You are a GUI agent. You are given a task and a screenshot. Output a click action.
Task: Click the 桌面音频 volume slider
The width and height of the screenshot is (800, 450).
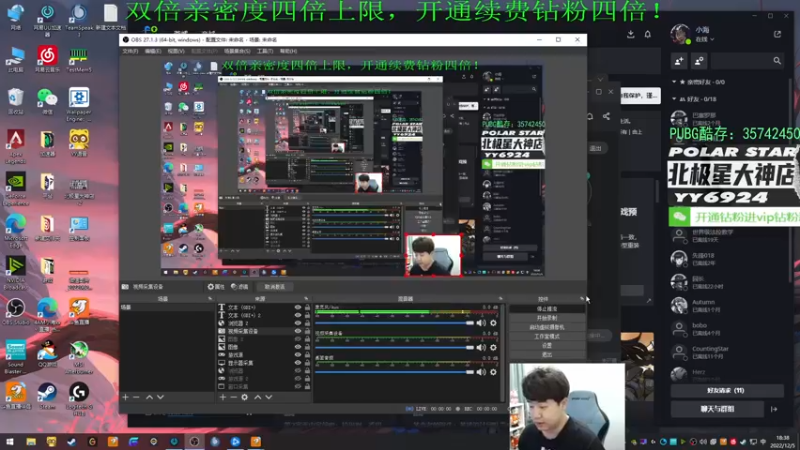click(395, 372)
